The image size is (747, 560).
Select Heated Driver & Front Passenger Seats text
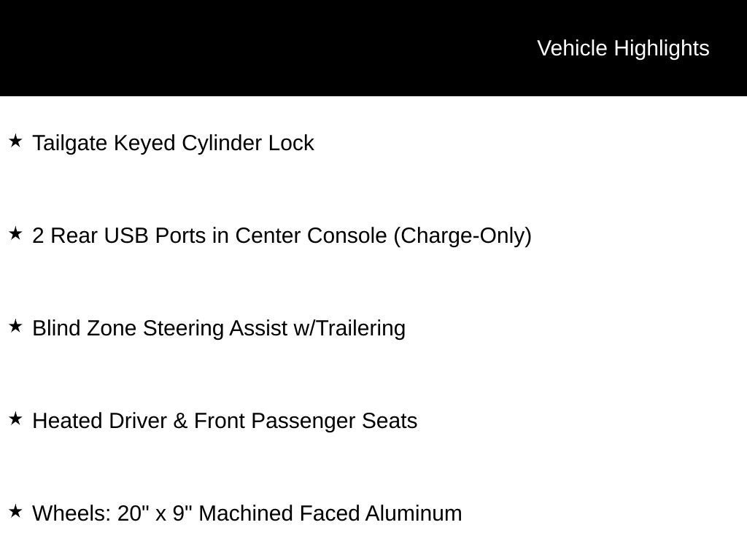(225, 421)
